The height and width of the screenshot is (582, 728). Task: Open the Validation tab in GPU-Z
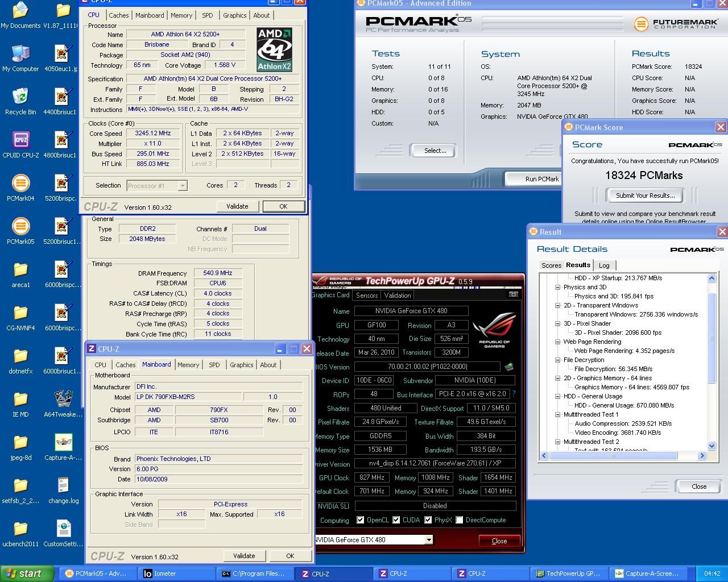coord(398,296)
